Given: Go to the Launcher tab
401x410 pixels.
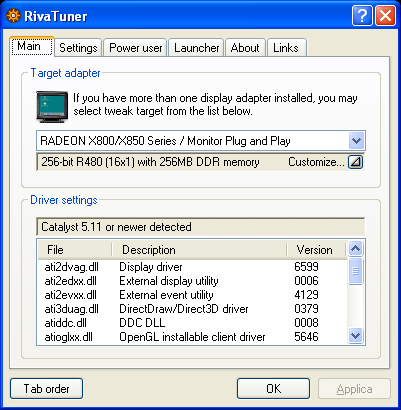Looking at the screenshot, I should tap(197, 48).
